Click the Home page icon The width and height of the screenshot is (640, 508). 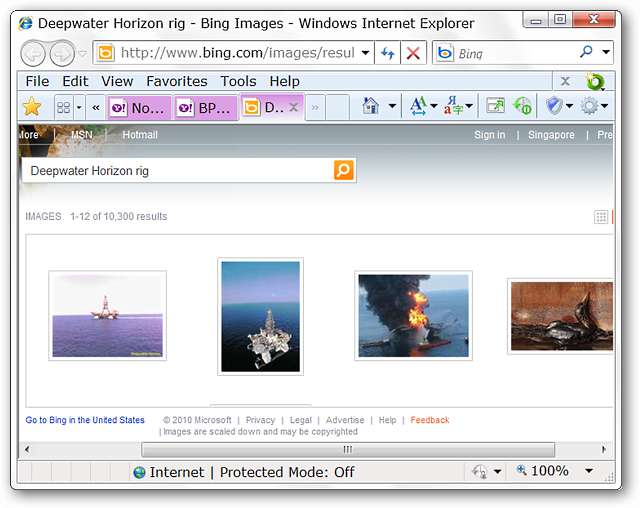[x=371, y=106]
